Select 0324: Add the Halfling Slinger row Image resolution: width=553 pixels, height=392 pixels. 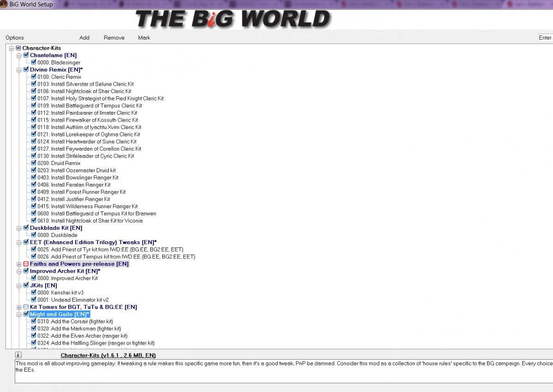[96, 343]
